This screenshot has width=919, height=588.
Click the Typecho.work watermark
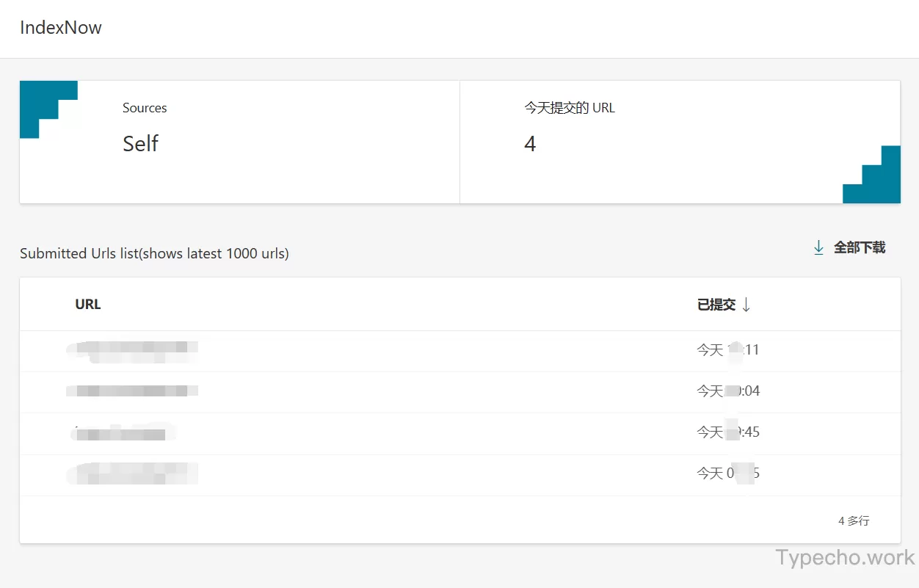click(x=846, y=557)
